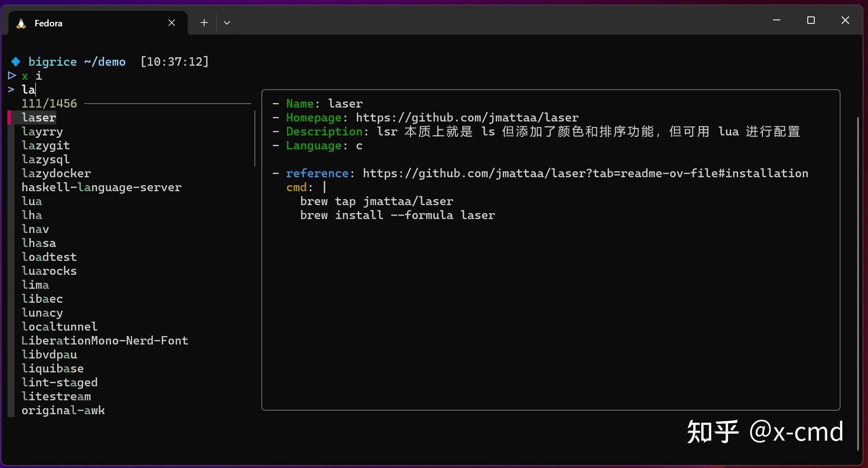Screen dimensions: 868x468
Task: Click the pink selection marker beside "laser"
Action: point(9,117)
